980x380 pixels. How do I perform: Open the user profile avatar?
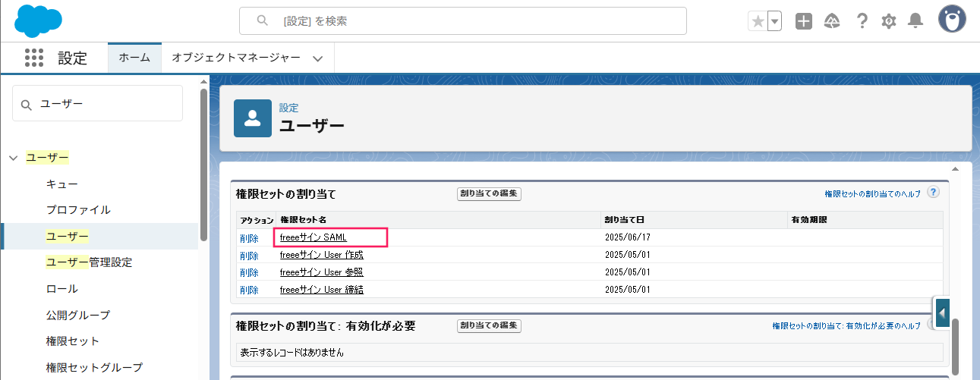952,20
